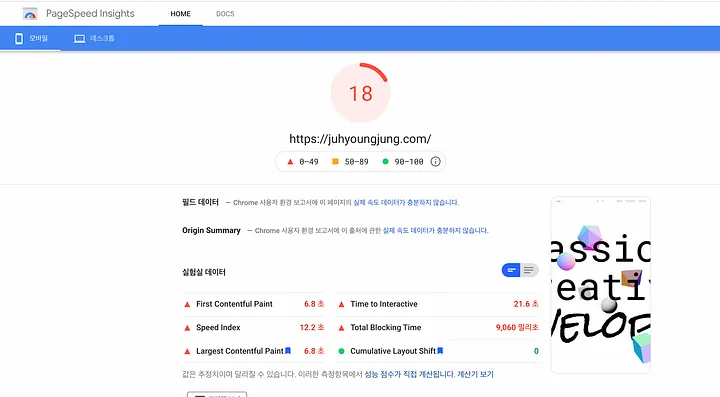Click the green circle 90–100 legend icon
This screenshot has height=397, width=720.
[385, 162]
